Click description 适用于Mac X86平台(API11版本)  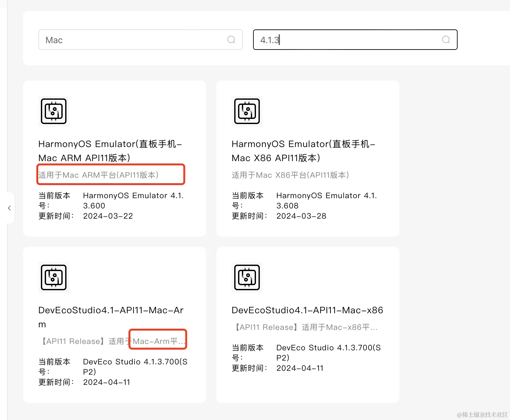click(x=290, y=175)
